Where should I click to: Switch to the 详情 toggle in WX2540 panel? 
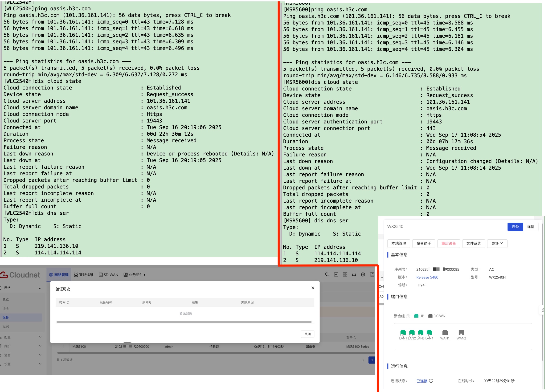coord(530,227)
